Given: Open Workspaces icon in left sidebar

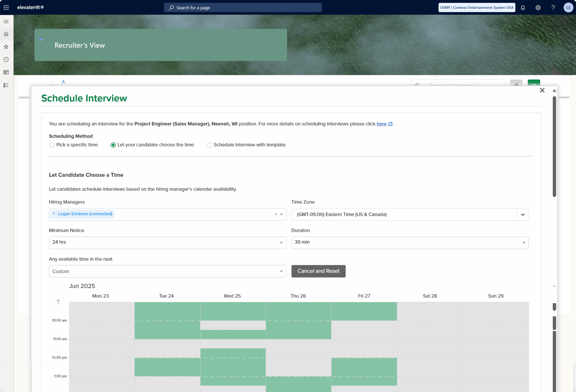Looking at the screenshot, I should tap(6, 72).
